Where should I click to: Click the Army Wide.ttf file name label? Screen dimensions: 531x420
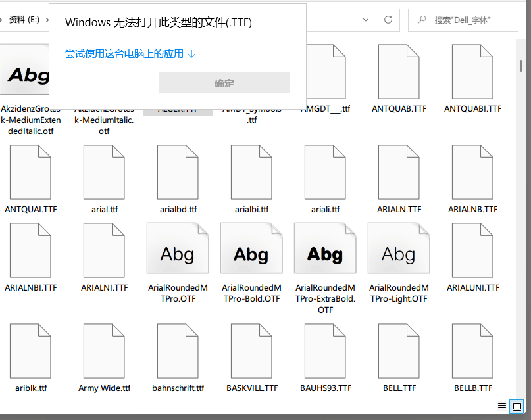pos(105,388)
